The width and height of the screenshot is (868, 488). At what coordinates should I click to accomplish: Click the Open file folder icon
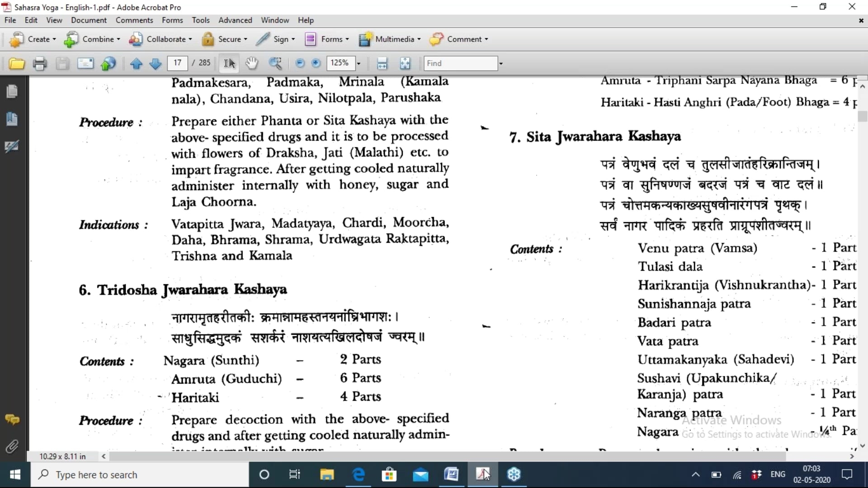click(x=17, y=63)
